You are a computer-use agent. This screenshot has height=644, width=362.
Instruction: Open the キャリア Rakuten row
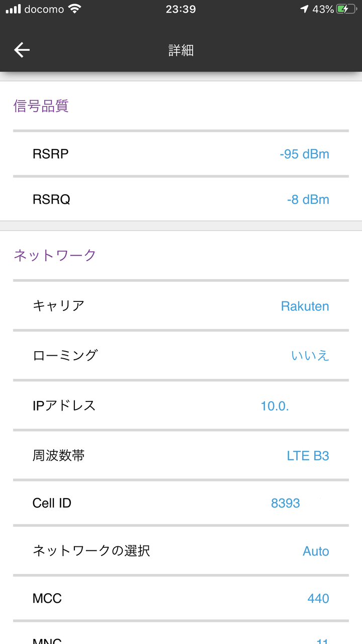pyautogui.click(x=181, y=306)
